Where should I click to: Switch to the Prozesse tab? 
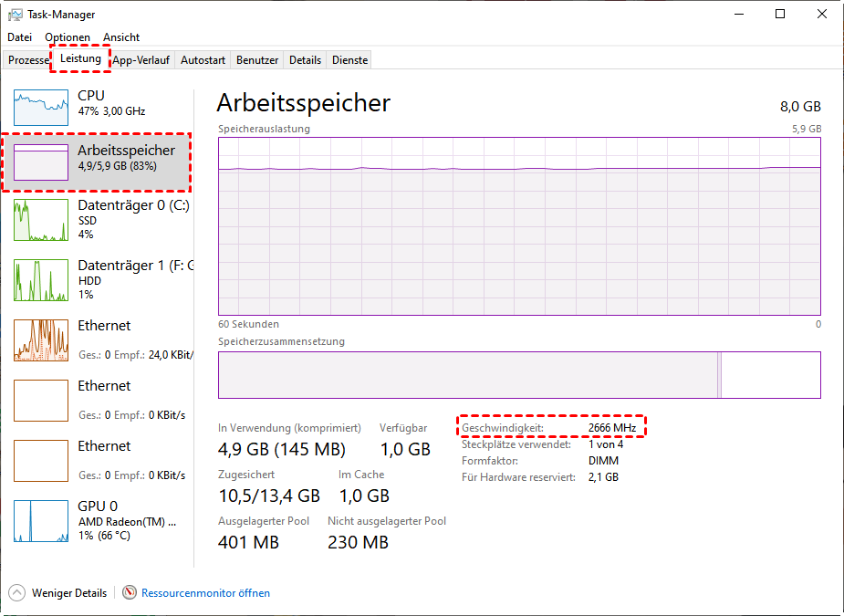(28, 60)
